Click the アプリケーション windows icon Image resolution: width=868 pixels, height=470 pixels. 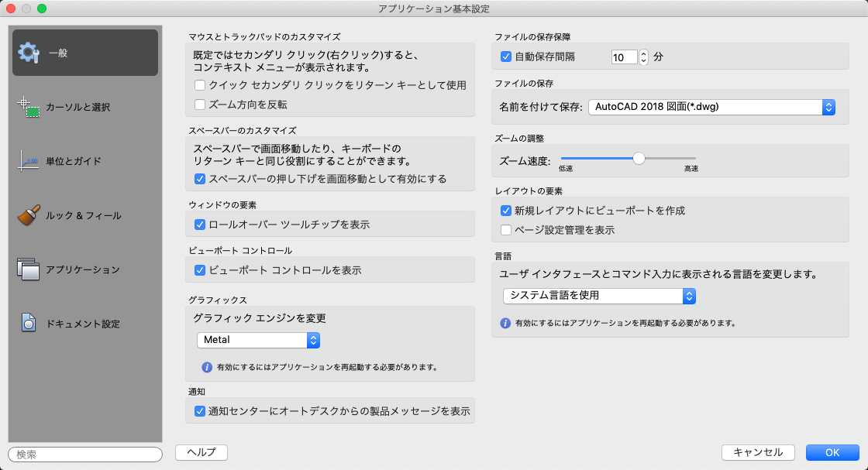point(29,269)
